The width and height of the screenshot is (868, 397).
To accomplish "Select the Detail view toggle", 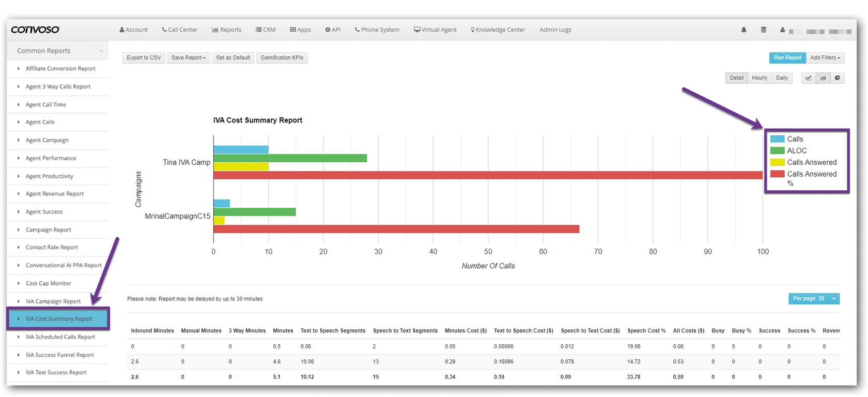I will (736, 78).
